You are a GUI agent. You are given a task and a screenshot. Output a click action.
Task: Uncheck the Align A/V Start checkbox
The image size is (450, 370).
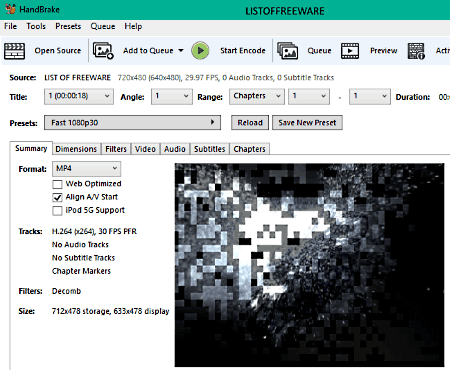tap(57, 197)
